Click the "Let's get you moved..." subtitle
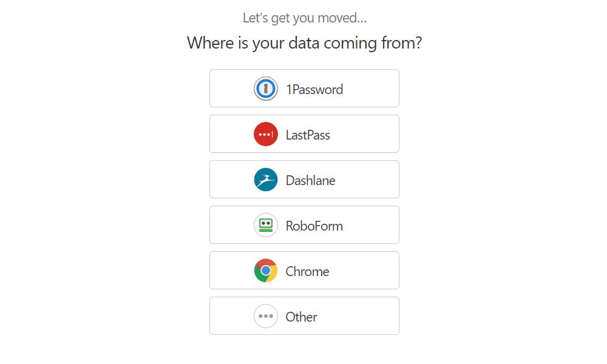 tap(305, 18)
